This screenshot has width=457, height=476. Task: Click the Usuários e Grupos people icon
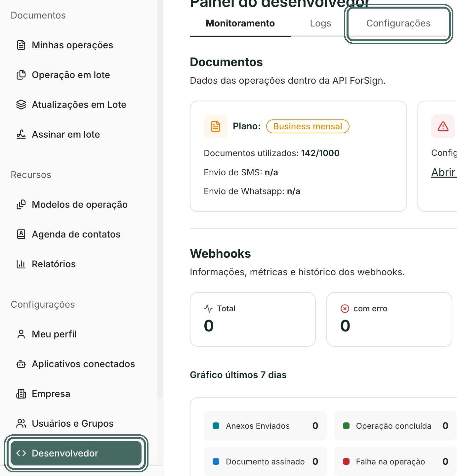click(21, 423)
